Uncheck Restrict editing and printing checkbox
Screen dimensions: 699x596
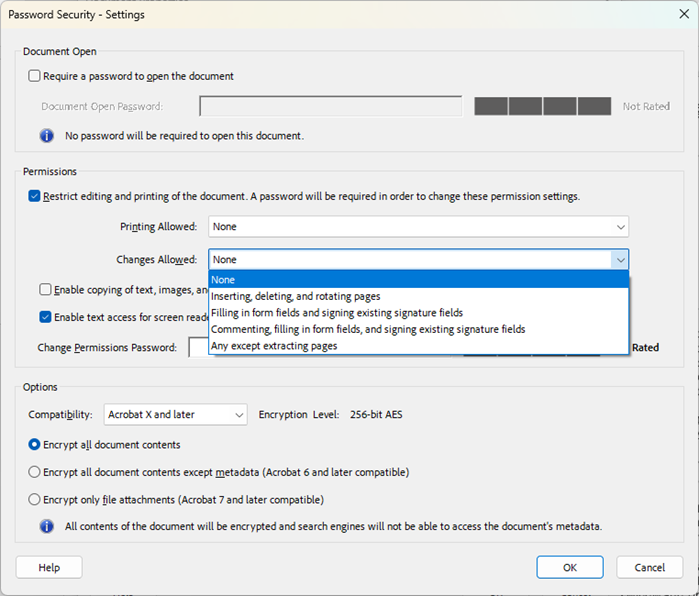pyautogui.click(x=35, y=196)
